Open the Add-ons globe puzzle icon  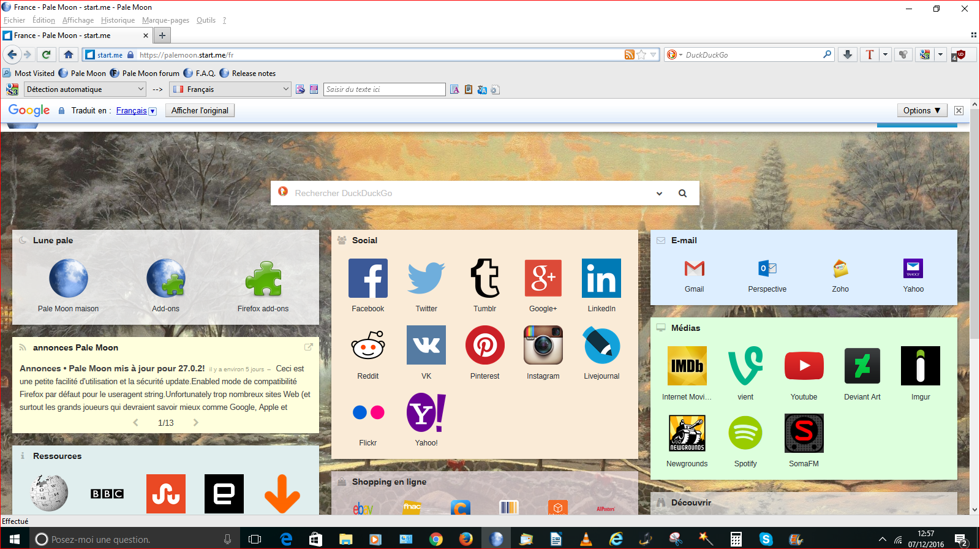click(166, 278)
